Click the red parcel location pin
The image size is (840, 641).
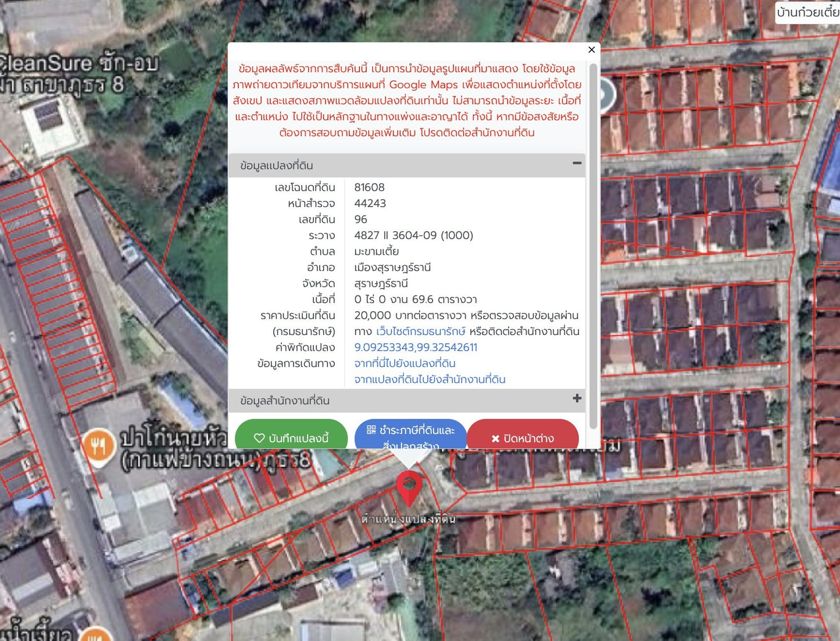pyautogui.click(x=409, y=486)
